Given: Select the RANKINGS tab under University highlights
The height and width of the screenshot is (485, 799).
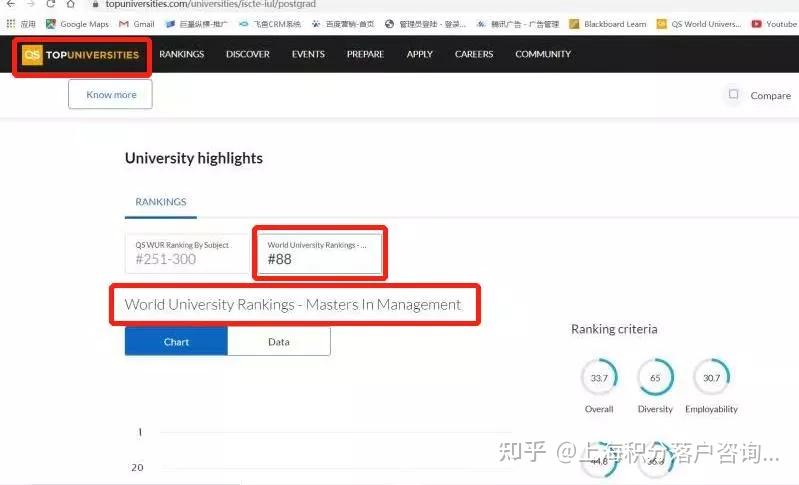Looking at the screenshot, I should click(x=161, y=202).
